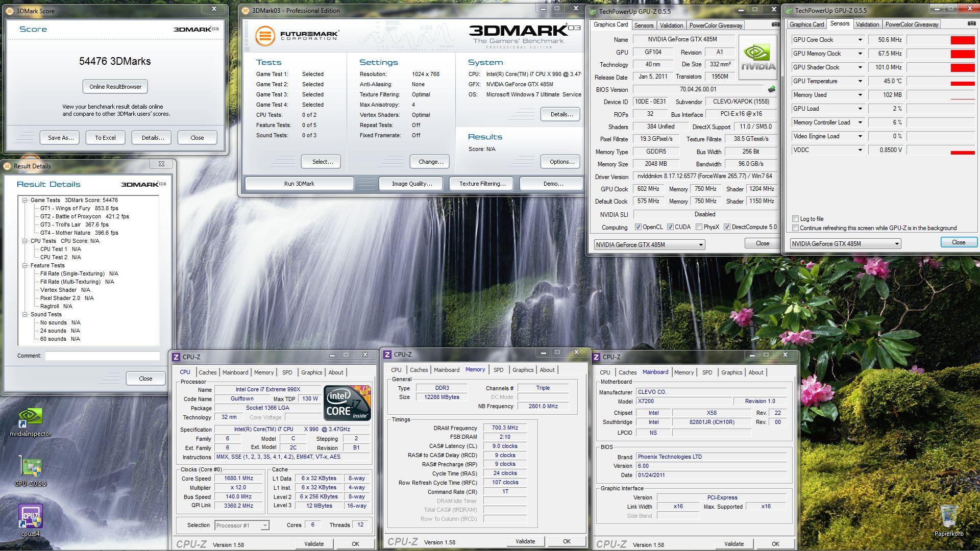Screen dimensions: 980x551
Task: Click the Image Quality... button
Action: point(411,184)
